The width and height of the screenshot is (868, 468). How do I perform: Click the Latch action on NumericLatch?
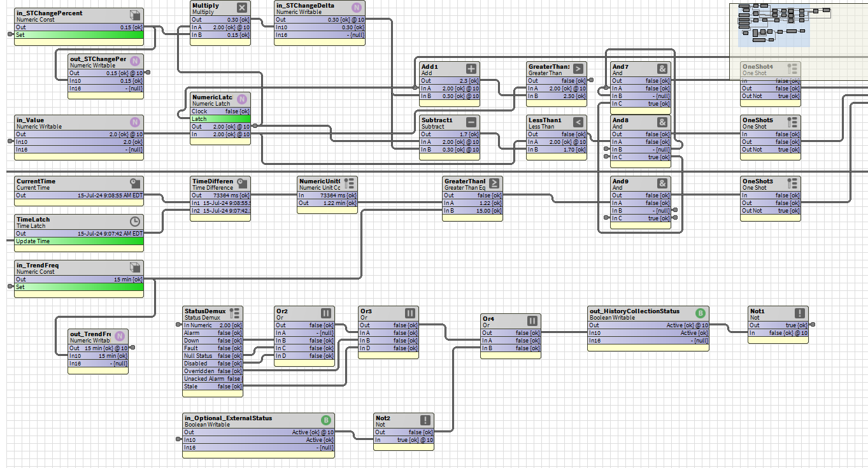220,119
